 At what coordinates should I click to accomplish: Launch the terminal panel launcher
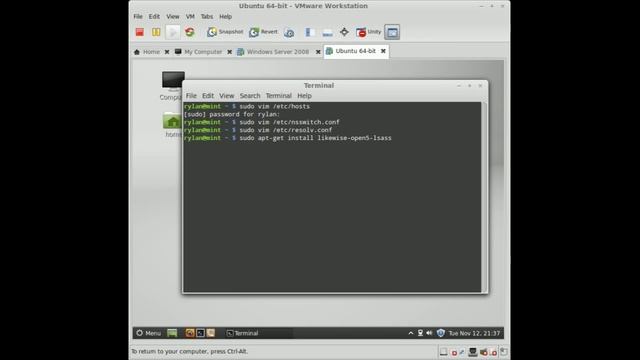200,333
